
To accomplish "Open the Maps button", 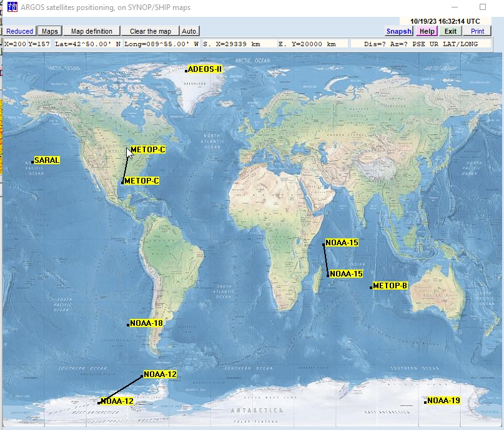I will click(50, 31).
